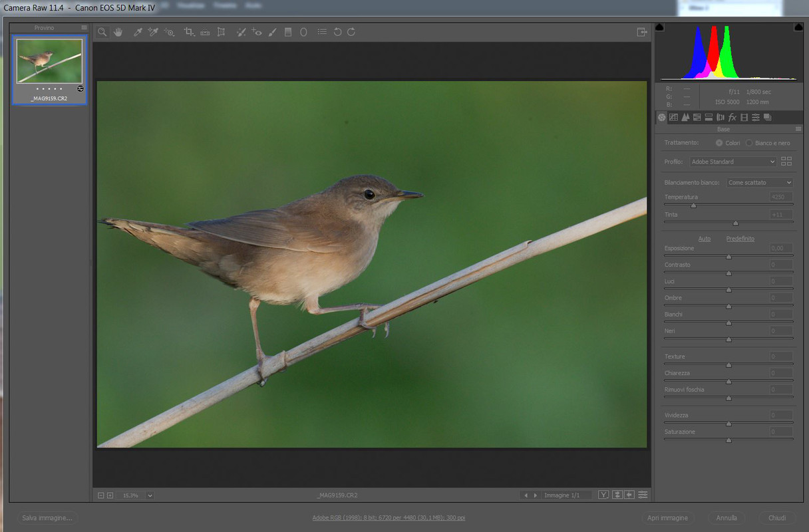Activate the Crop tool
809x532 pixels.
tap(189, 32)
